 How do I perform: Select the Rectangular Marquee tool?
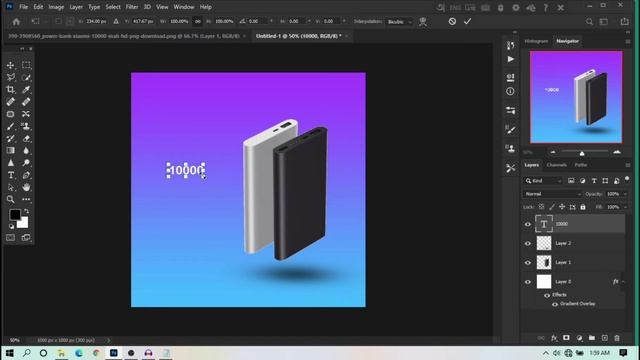coord(26,65)
